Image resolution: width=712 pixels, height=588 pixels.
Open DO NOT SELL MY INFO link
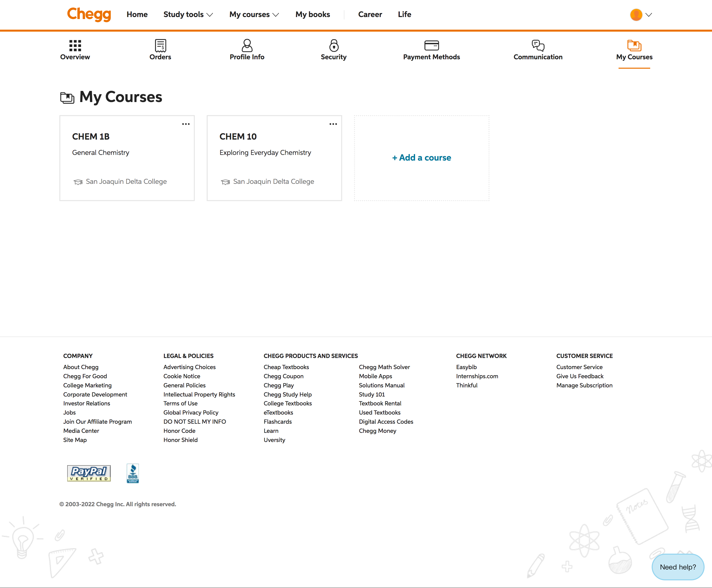point(195,422)
